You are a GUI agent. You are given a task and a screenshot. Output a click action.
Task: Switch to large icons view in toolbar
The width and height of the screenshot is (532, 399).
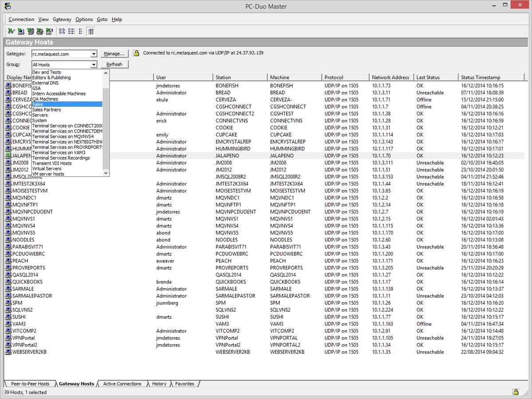tap(62, 31)
